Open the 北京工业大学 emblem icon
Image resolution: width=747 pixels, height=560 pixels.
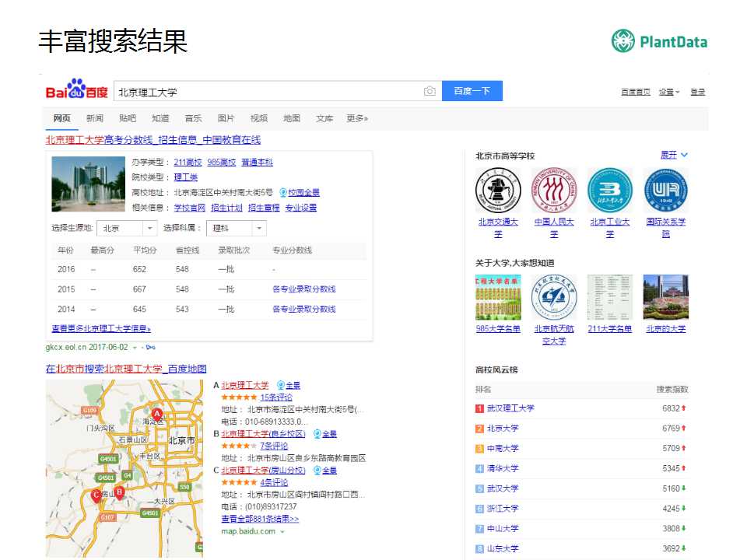click(609, 191)
